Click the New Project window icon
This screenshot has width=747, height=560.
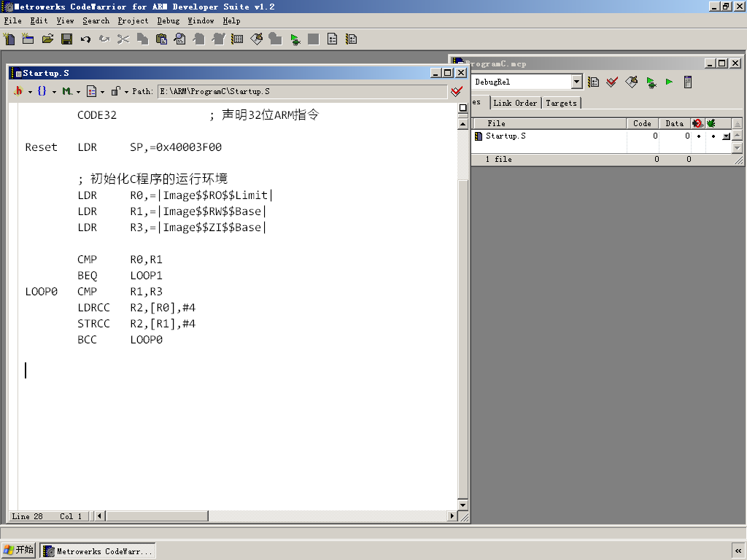(x=28, y=39)
